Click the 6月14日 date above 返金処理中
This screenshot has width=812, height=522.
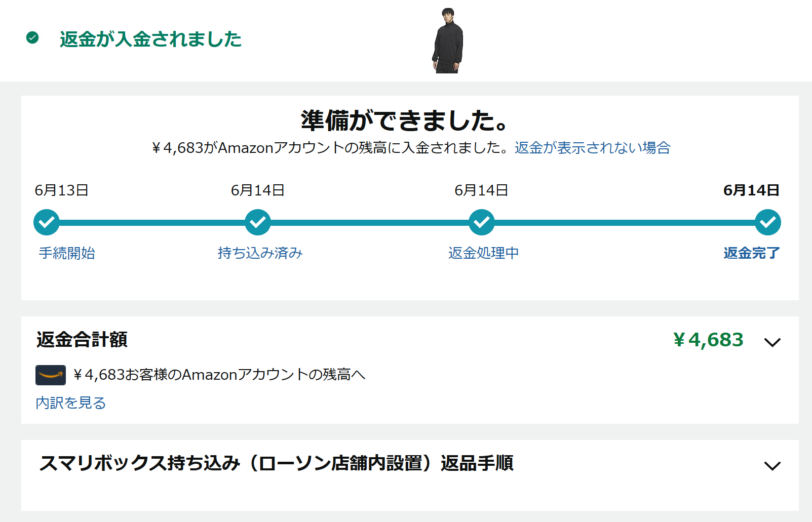(481, 190)
